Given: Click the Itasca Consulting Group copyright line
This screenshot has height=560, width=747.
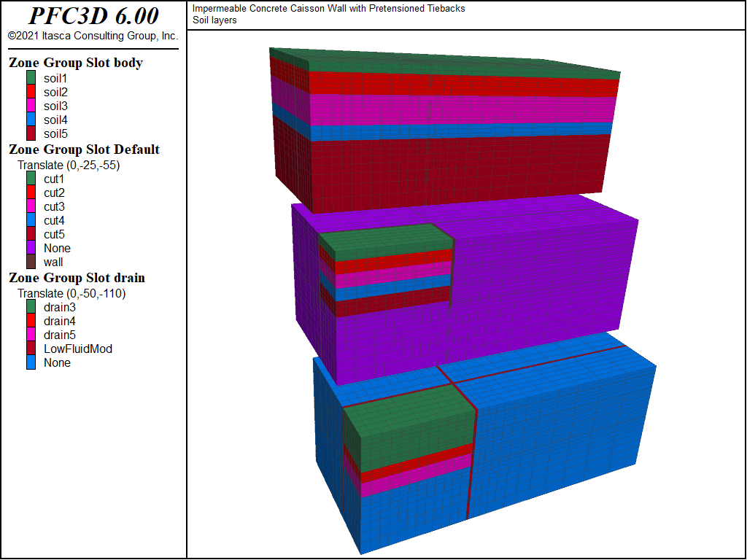Looking at the screenshot, I should tap(93, 36).
